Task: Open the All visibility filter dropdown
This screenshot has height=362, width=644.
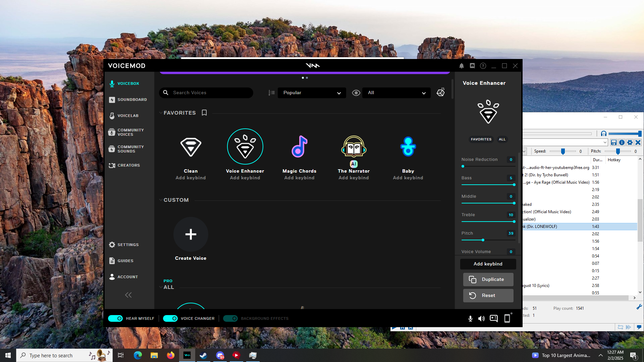Action: point(396,93)
